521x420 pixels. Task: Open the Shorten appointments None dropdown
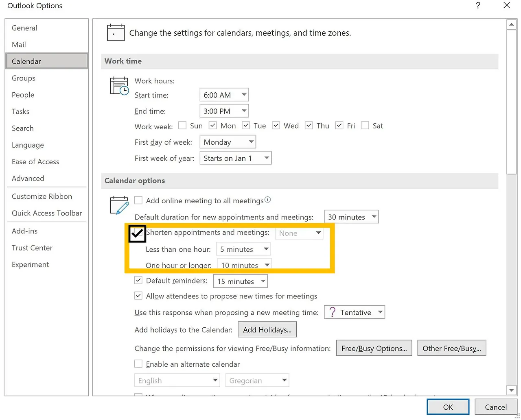click(x=299, y=233)
